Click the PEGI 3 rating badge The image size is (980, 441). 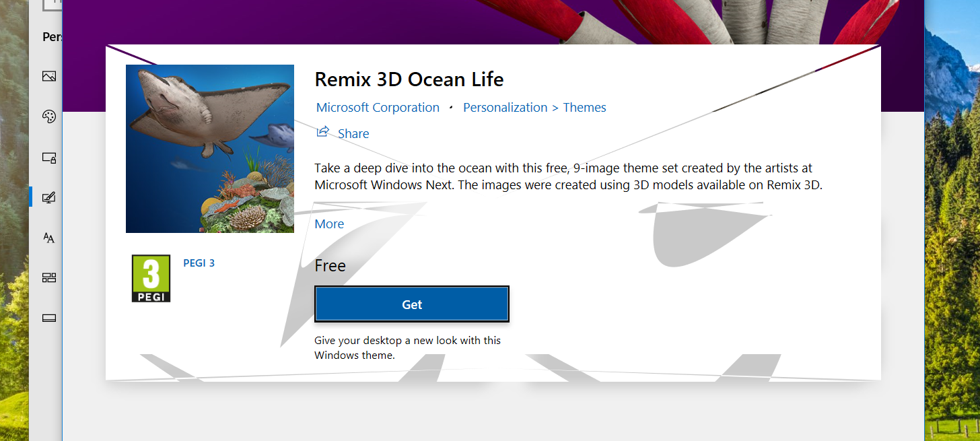click(x=151, y=279)
